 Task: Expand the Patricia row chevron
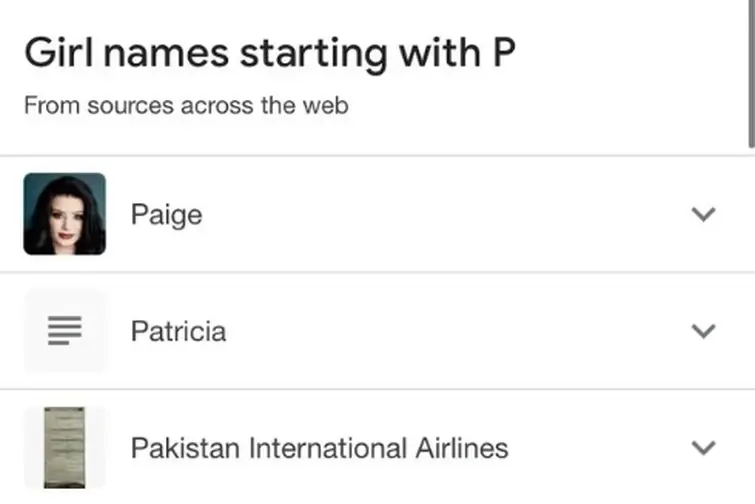tap(704, 331)
